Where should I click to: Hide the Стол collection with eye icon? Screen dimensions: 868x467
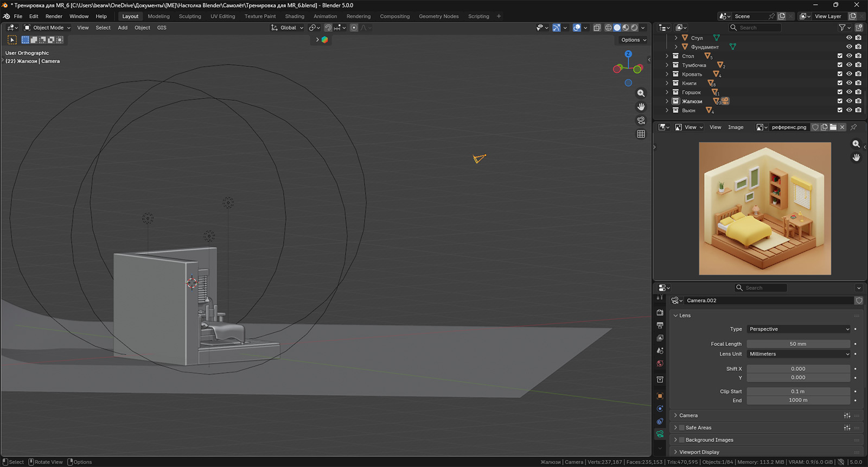tap(849, 56)
